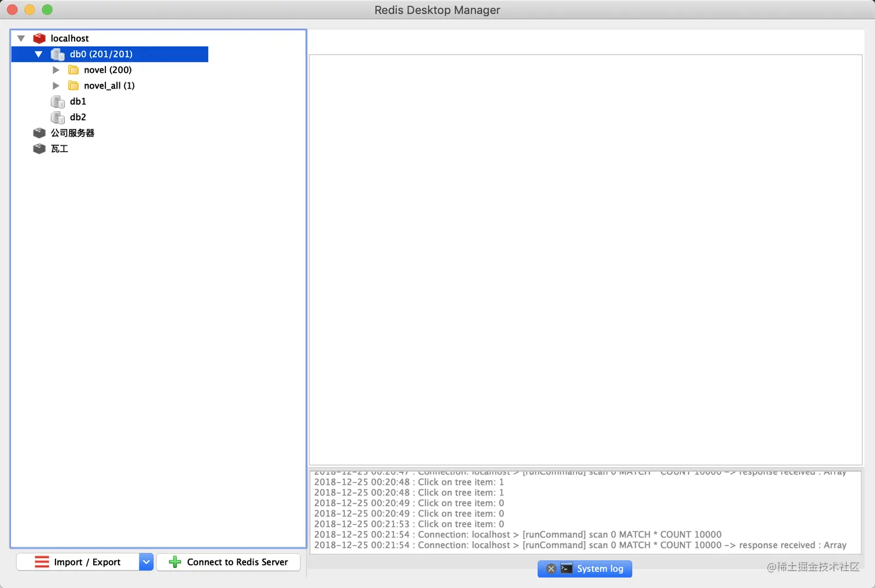Click the red hamburger Import/Export icon
This screenshot has width=875, height=588.
click(x=42, y=562)
